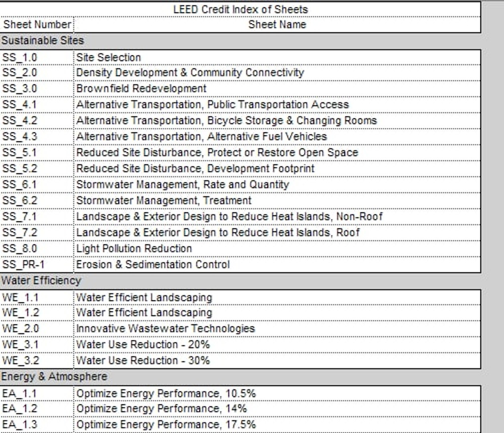Click sheet number cell WE_3.2
The image size is (504, 433).
37,360
